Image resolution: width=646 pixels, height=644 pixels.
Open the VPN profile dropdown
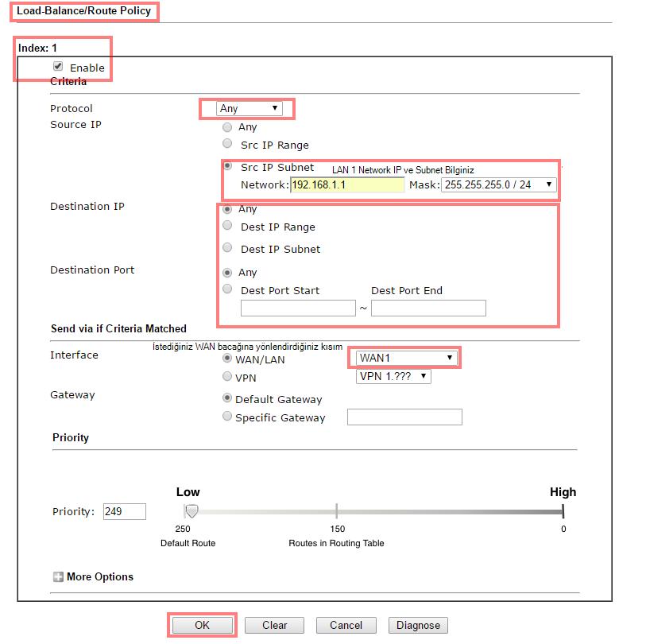click(393, 376)
